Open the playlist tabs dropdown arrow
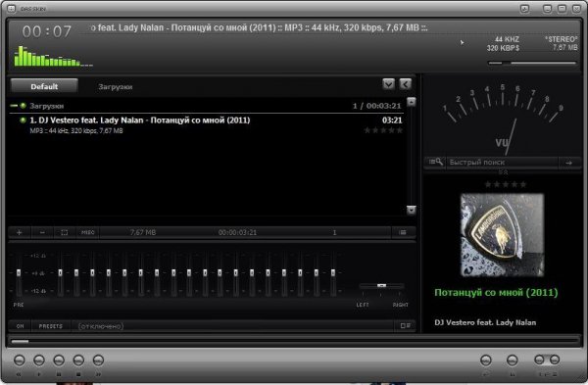Image resolution: width=588 pixels, height=385 pixels. pyautogui.click(x=388, y=84)
